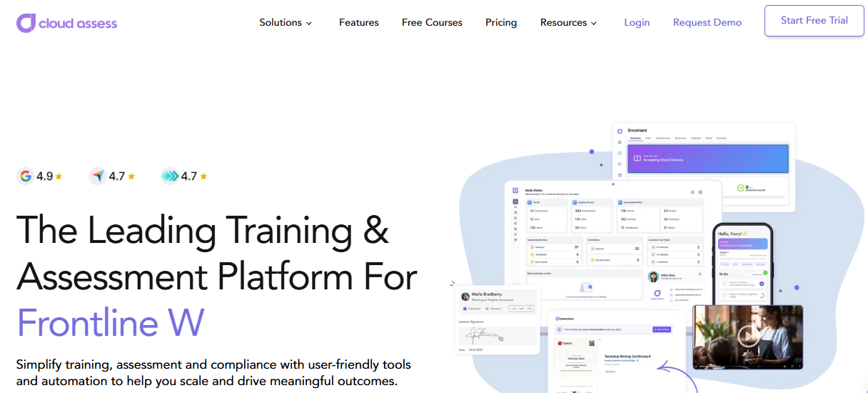Viewport: 868px width, 393px height.
Task: Click the 4.7 rating beside the teal arrows icon
Action: (x=189, y=176)
